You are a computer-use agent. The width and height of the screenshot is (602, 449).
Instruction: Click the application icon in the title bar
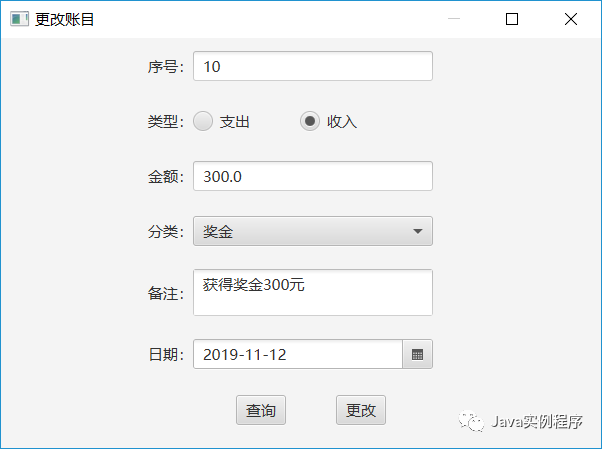pyautogui.click(x=19, y=19)
